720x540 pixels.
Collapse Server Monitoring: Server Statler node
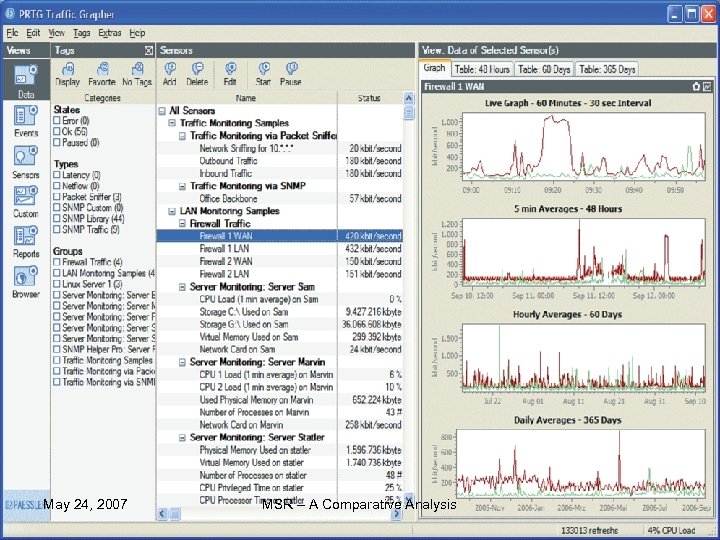(x=182, y=437)
